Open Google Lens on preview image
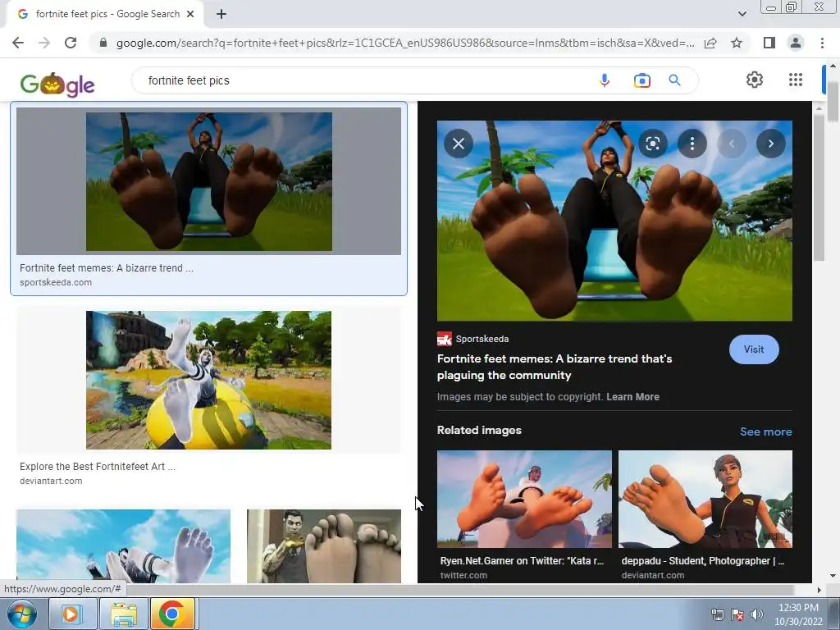Screen dimensions: 840x630 click(652, 144)
